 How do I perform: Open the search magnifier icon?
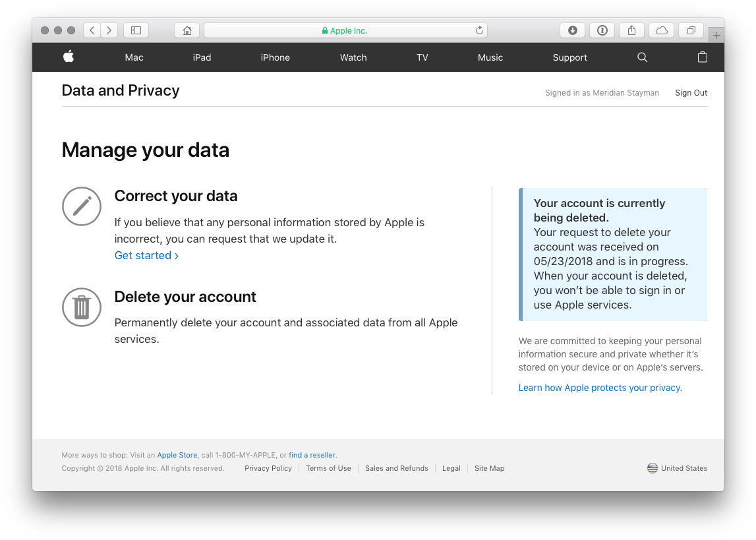(x=642, y=57)
